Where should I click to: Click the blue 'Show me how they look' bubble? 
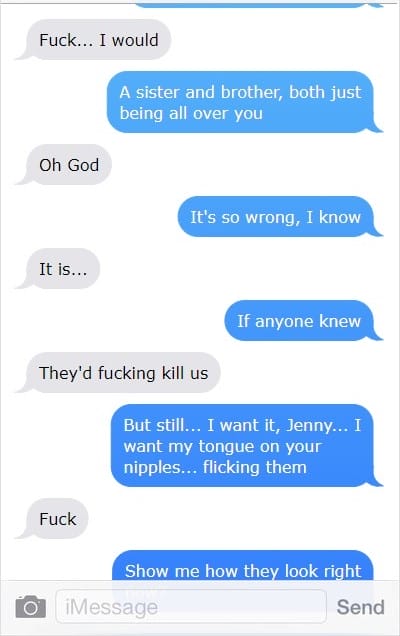click(243, 568)
